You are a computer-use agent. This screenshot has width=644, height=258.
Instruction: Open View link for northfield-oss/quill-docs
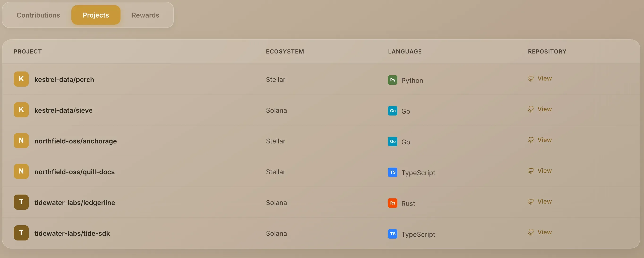[x=540, y=171]
